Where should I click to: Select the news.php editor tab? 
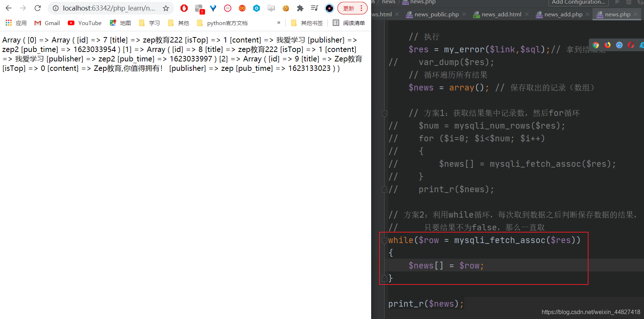[618, 14]
